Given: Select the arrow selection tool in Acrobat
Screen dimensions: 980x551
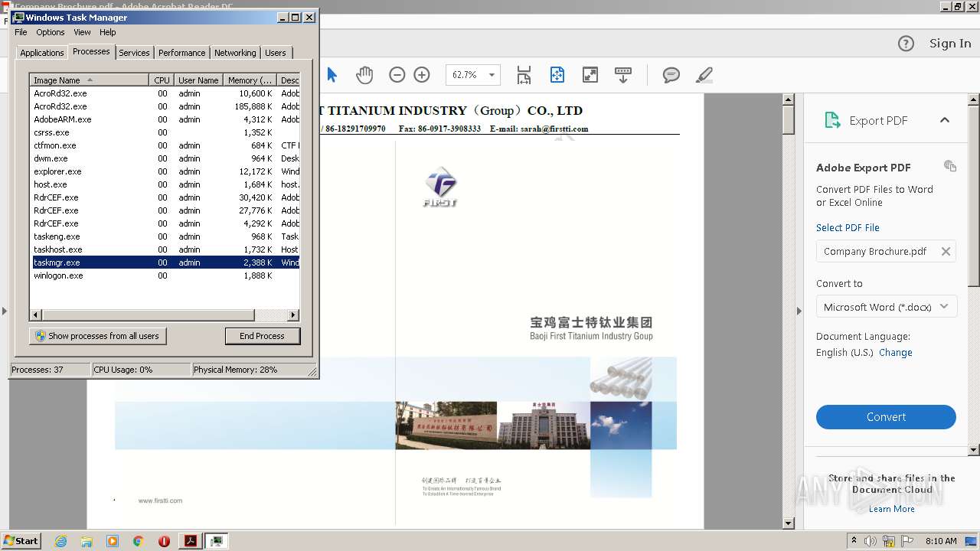Looking at the screenshot, I should (332, 75).
